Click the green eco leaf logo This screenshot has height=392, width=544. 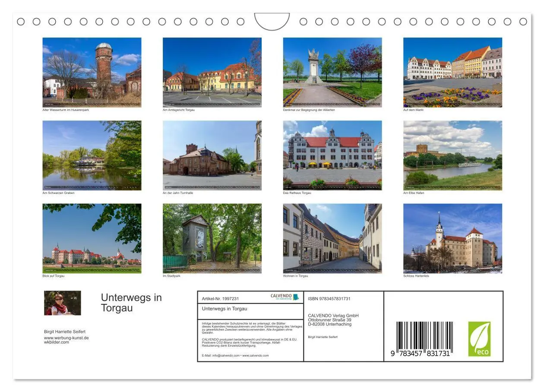click(x=479, y=339)
